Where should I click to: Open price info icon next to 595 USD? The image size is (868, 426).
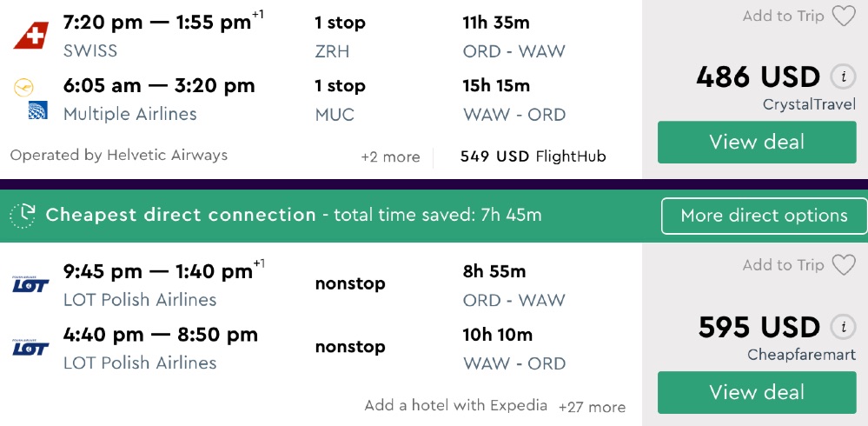(842, 327)
